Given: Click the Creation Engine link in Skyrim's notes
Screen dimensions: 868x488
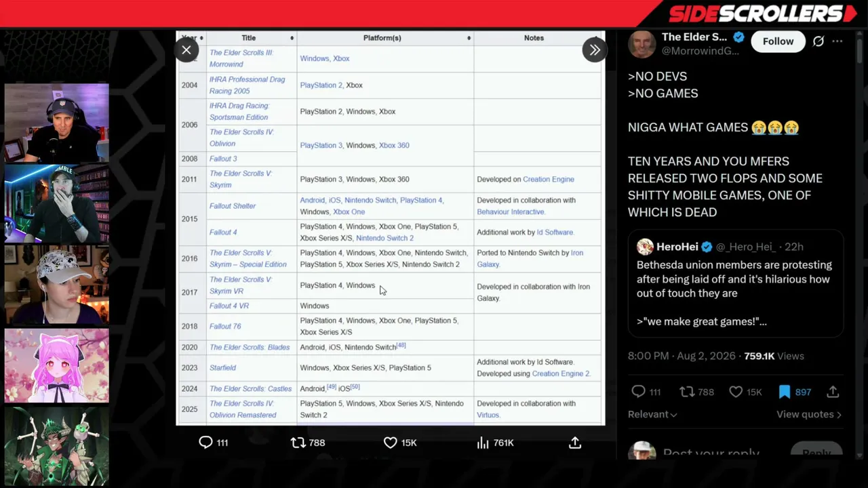Looking at the screenshot, I should pos(549,180).
